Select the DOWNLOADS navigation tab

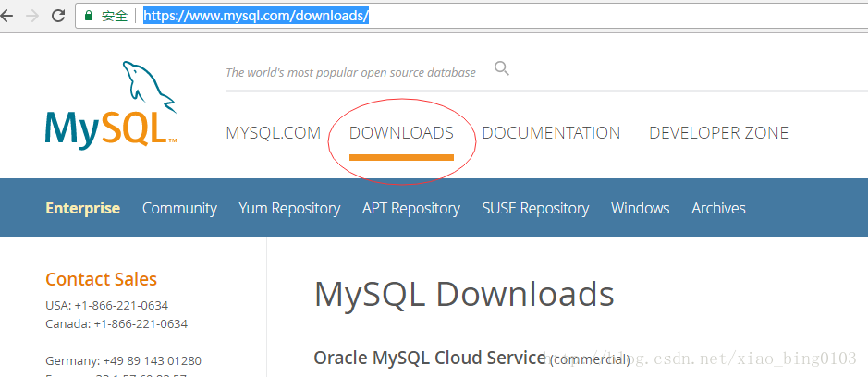pyautogui.click(x=401, y=133)
